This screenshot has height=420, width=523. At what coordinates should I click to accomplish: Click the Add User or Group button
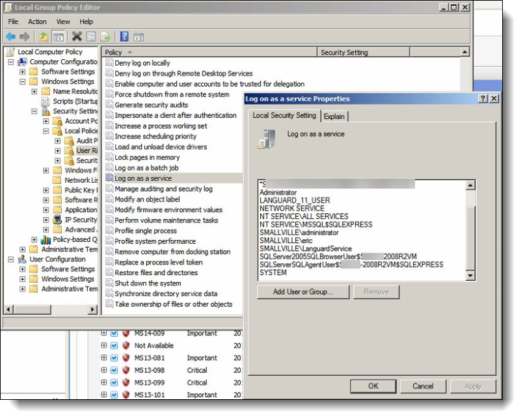[302, 292]
